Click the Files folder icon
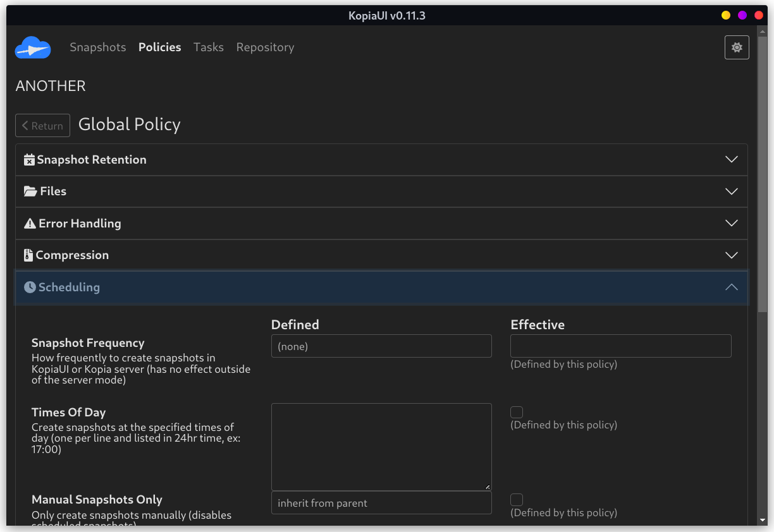 coord(30,191)
